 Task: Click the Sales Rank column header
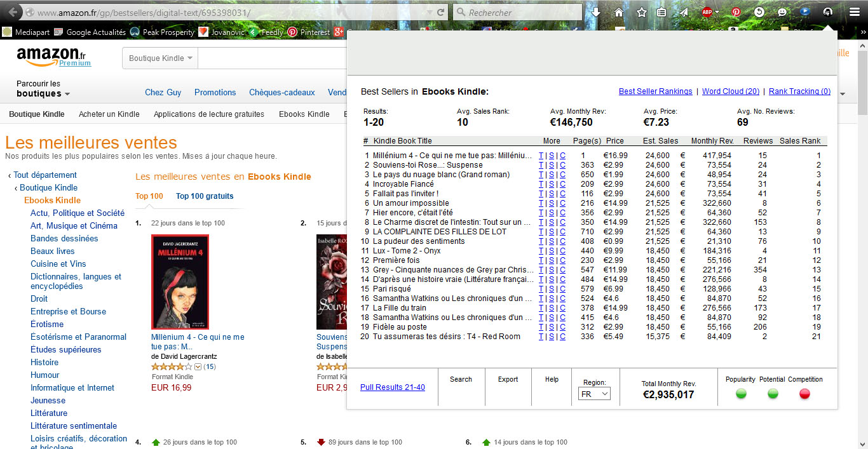800,141
